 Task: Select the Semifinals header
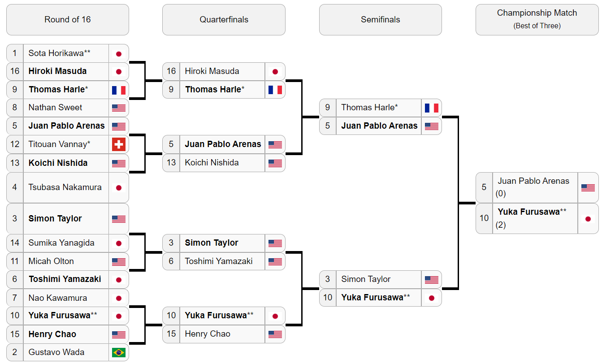pyautogui.click(x=380, y=20)
